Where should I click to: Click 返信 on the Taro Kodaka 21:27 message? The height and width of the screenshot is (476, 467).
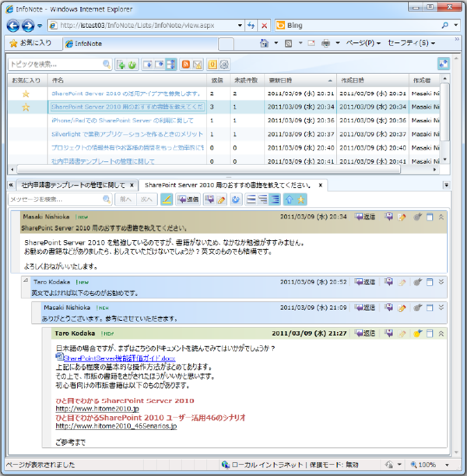coord(365,333)
